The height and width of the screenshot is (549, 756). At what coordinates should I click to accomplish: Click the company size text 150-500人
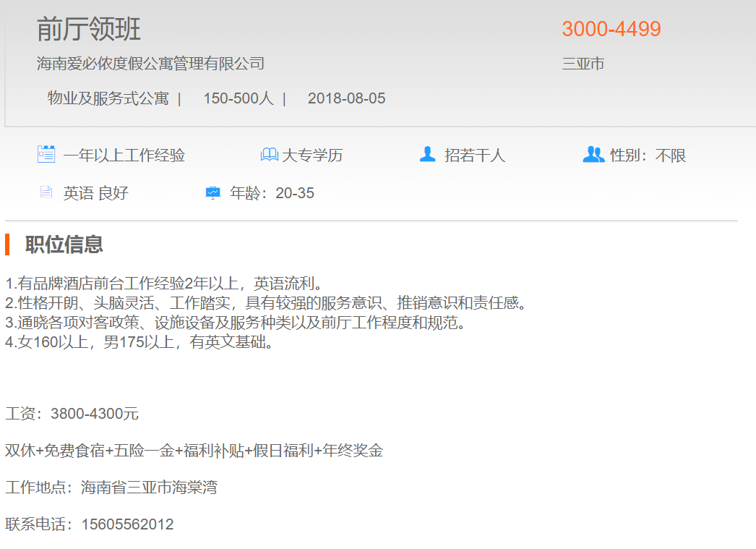[238, 98]
